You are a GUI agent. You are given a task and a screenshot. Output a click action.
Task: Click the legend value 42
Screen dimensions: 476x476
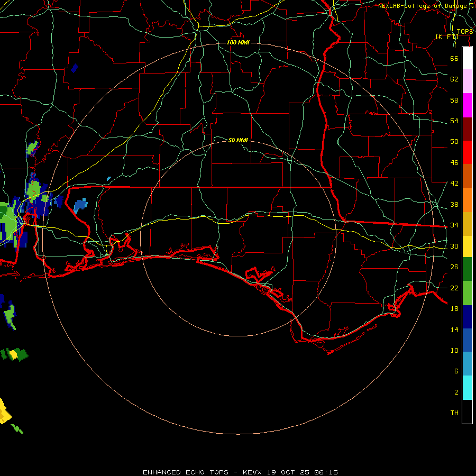click(x=454, y=184)
